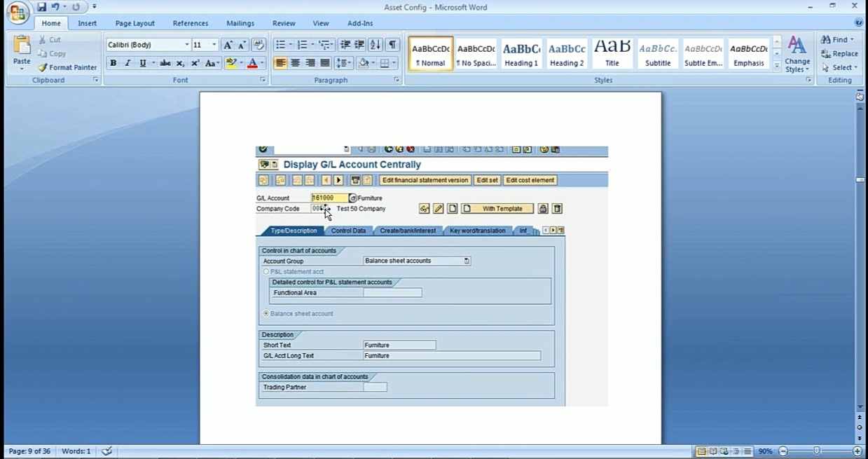The width and height of the screenshot is (868, 459).
Task: Toggle Underline formatting
Action: point(143,63)
